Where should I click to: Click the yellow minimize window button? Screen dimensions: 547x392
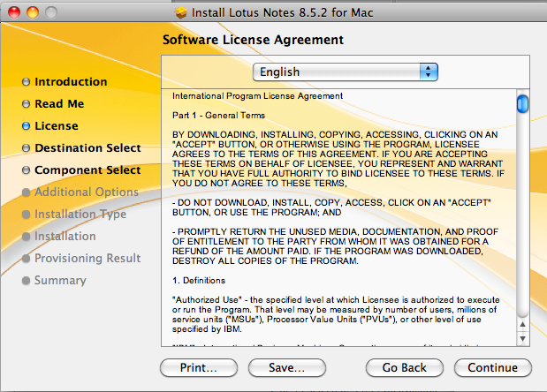(x=33, y=12)
